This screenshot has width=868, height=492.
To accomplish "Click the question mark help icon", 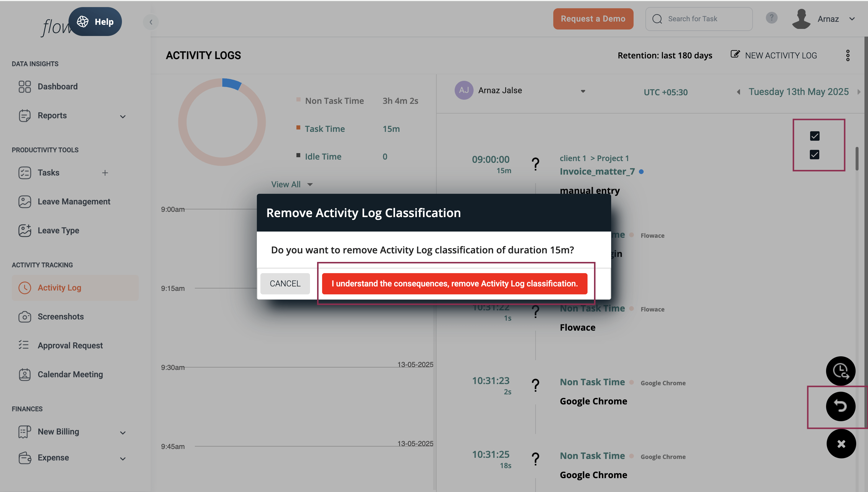I will (772, 18).
